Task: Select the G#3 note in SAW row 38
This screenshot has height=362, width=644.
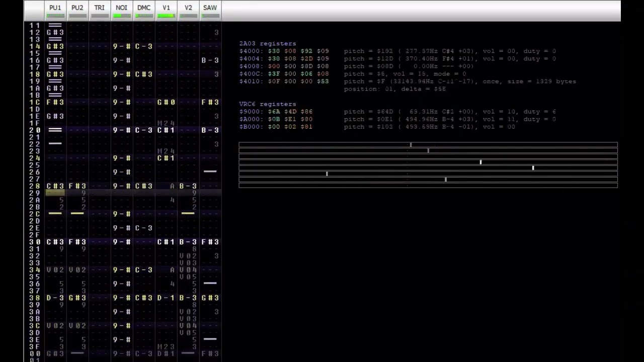Action: [x=210, y=298]
